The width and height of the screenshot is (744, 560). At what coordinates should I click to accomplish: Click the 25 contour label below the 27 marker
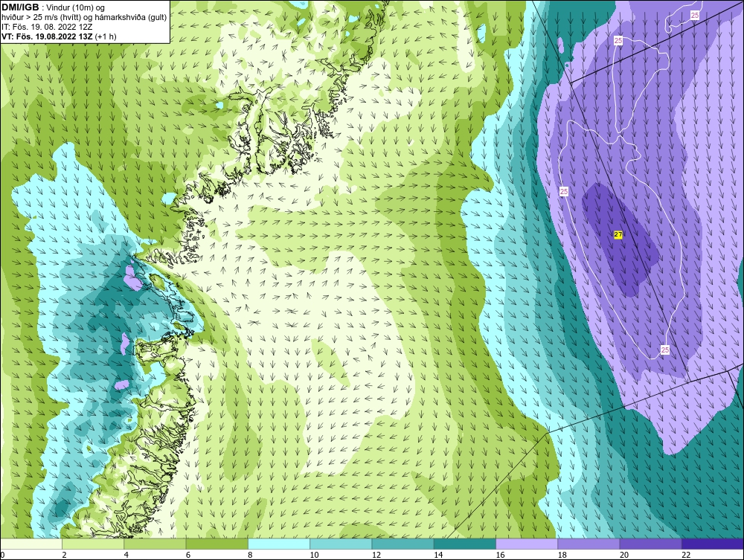(664, 350)
